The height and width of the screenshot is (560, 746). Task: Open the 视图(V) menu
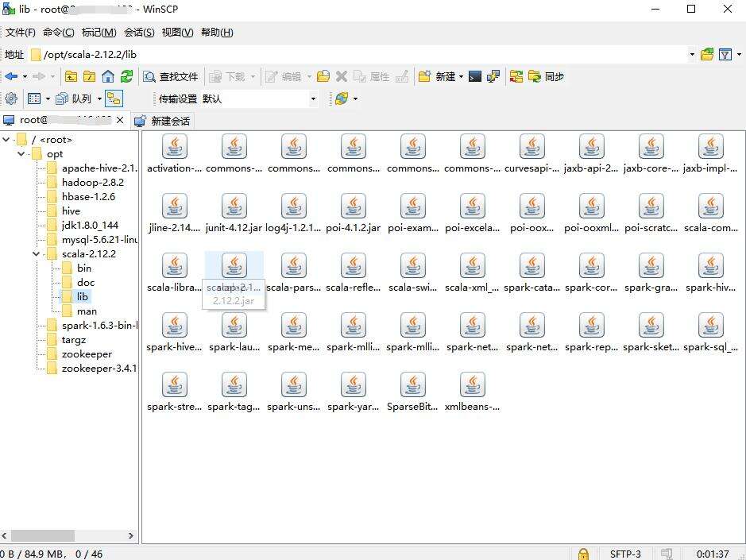[x=177, y=33]
